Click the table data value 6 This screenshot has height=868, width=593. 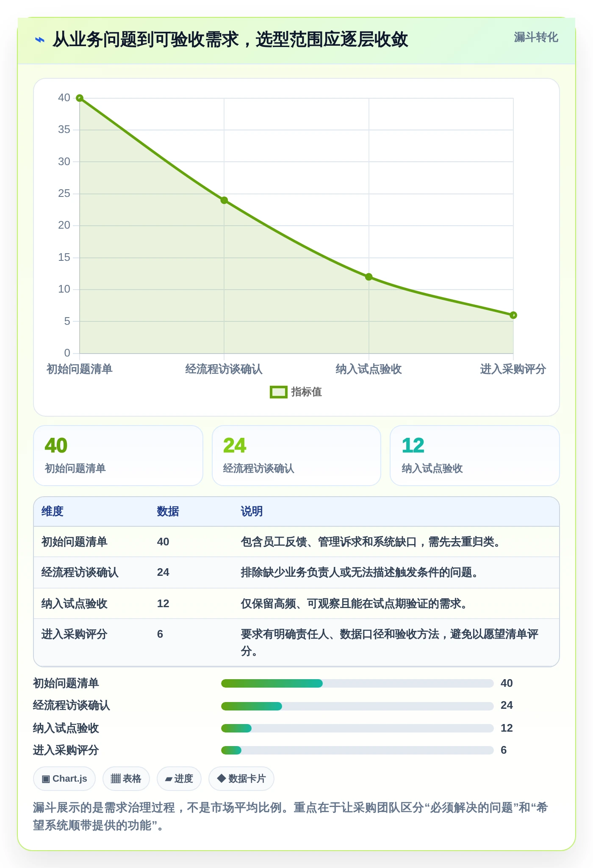160,634
